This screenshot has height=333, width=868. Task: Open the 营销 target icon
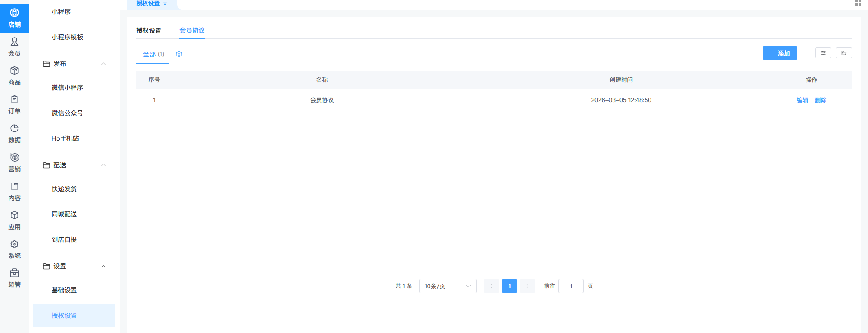14,157
